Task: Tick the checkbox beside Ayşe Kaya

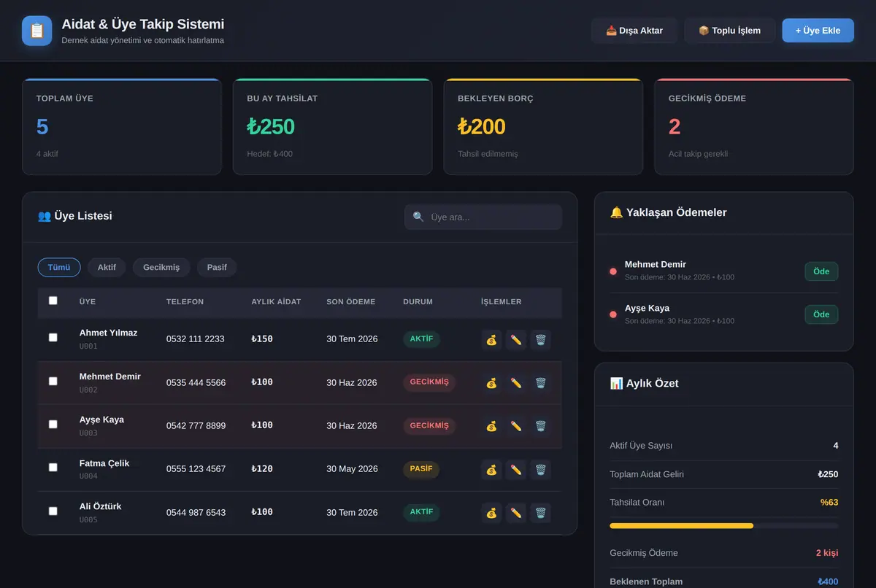Action: pyautogui.click(x=53, y=424)
